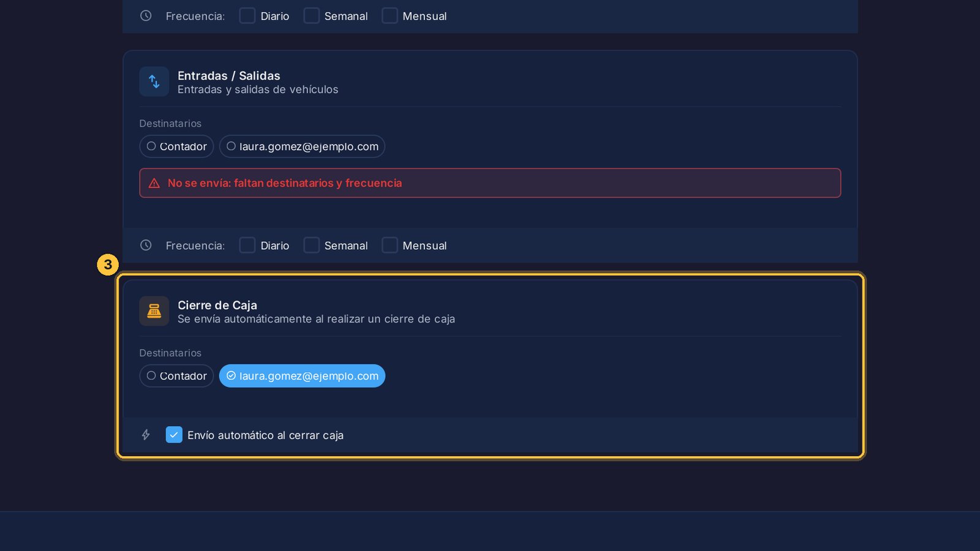Check Semanal frequency for Entradas / Salidas

point(311,246)
